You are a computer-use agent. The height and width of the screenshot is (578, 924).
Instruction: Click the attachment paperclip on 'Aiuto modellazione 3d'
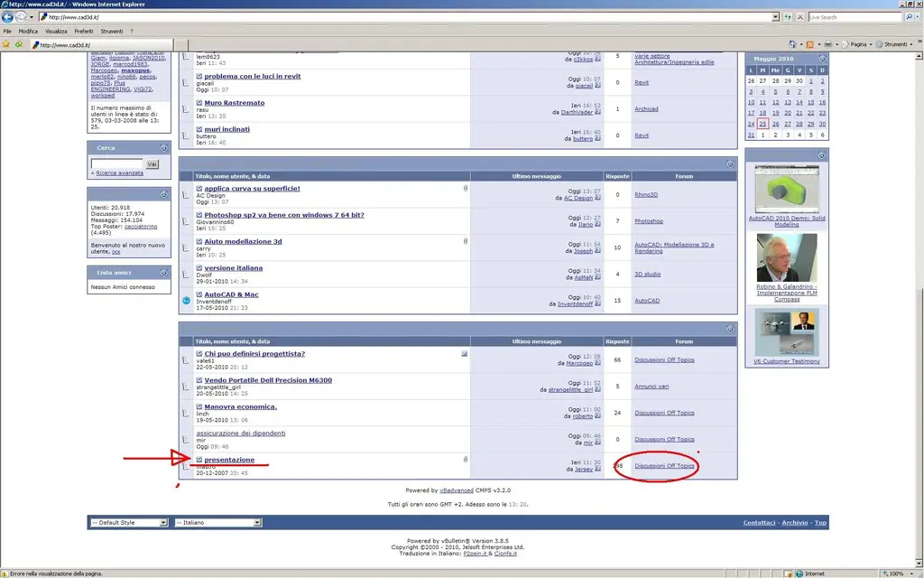tap(466, 240)
